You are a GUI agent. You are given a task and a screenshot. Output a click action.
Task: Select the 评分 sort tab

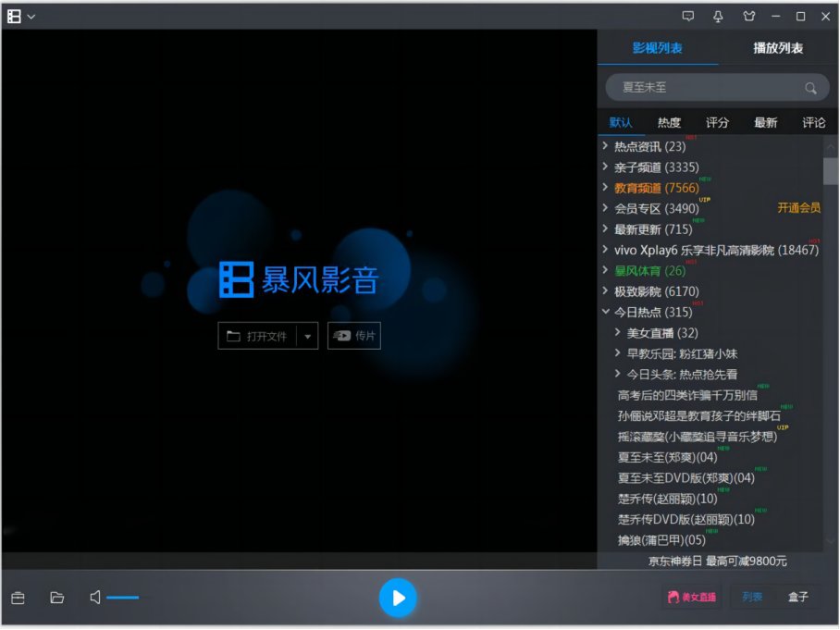717,121
